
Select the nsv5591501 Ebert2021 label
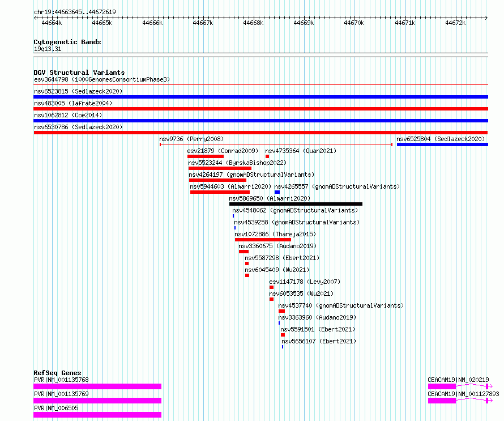point(318,329)
